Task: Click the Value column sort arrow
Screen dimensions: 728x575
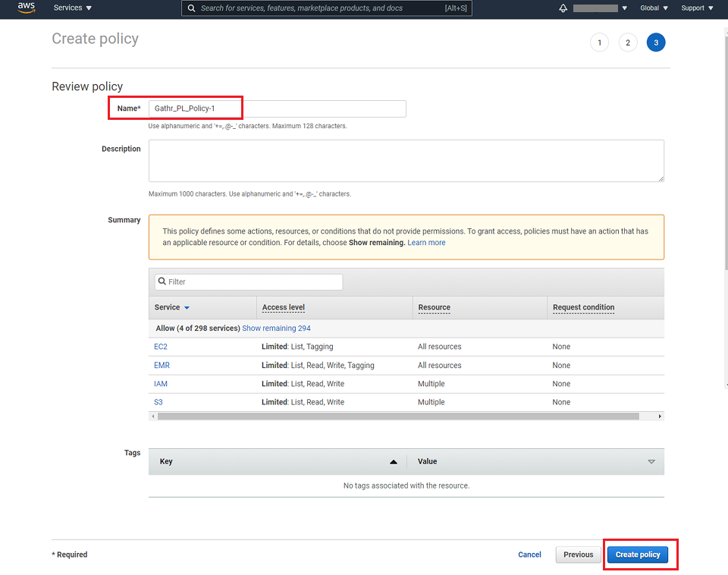Action: point(651,461)
